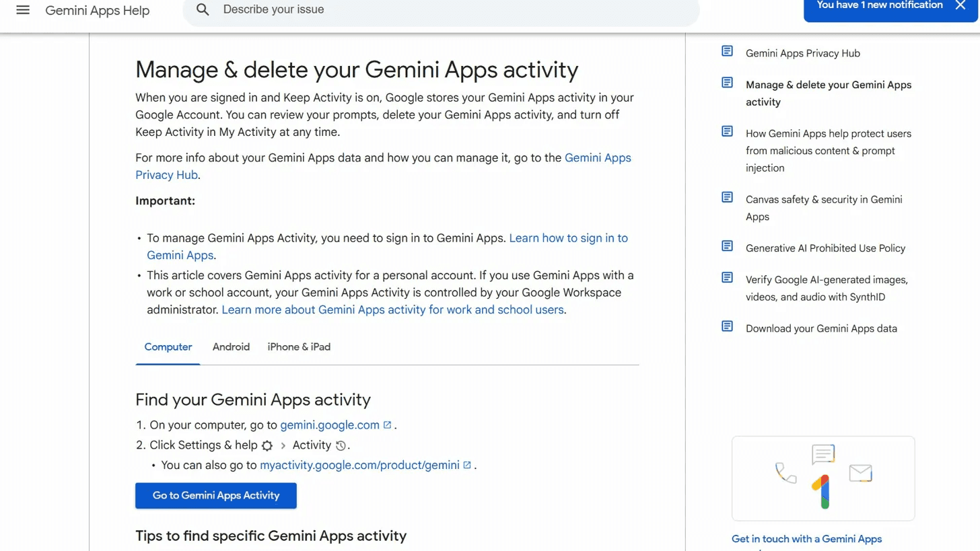Click the article icon beside Verify Google AI-generated images
The height and width of the screenshot is (551, 980).
727,277
